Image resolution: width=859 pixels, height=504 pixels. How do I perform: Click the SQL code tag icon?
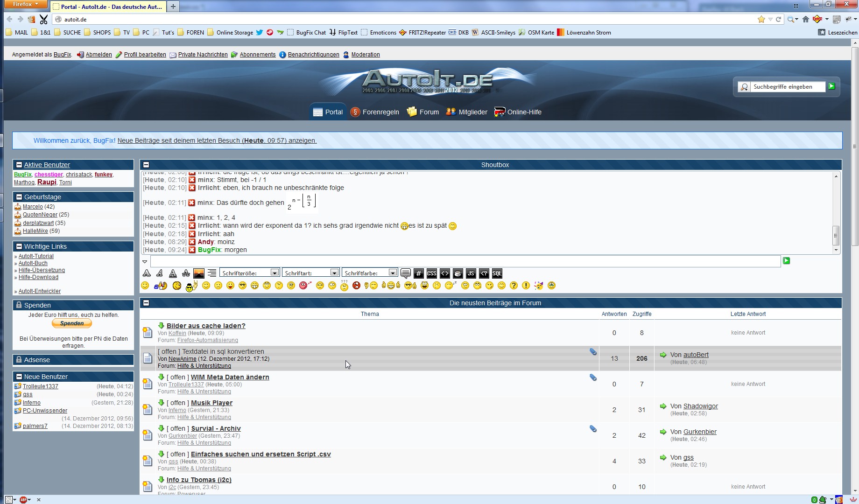[x=497, y=273]
